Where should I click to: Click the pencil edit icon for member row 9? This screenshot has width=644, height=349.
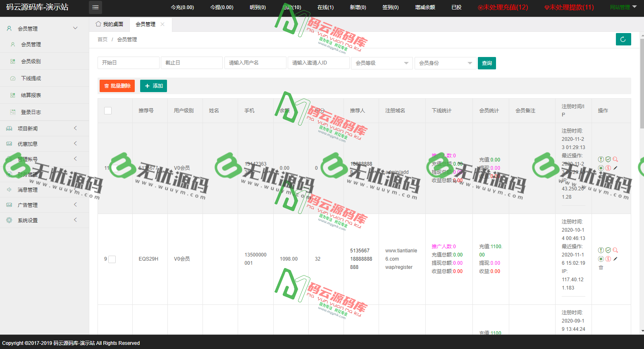click(x=615, y=259)
